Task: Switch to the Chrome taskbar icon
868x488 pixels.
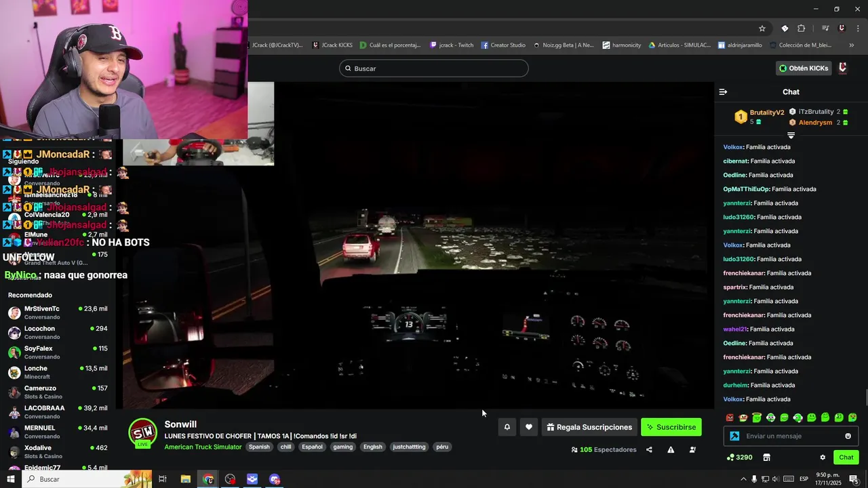Action: click(208, 479)
